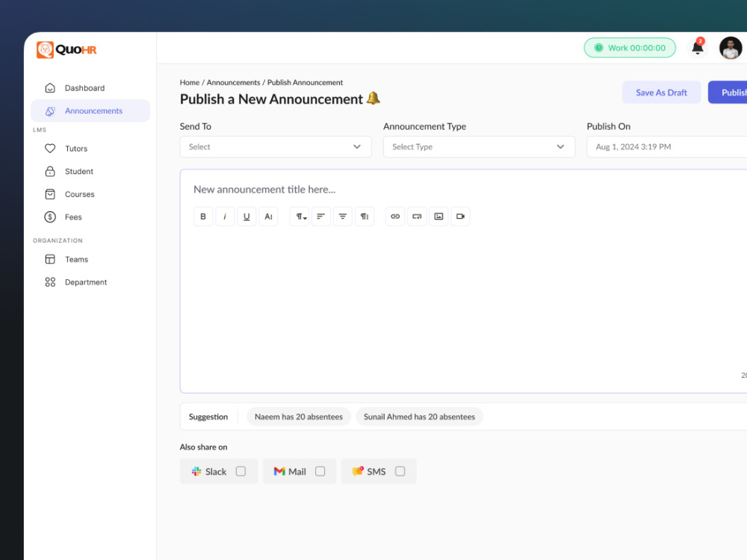This screenshot has height=560, width=747.
Task: Toggle underline formatting
Action: (247, 217)
